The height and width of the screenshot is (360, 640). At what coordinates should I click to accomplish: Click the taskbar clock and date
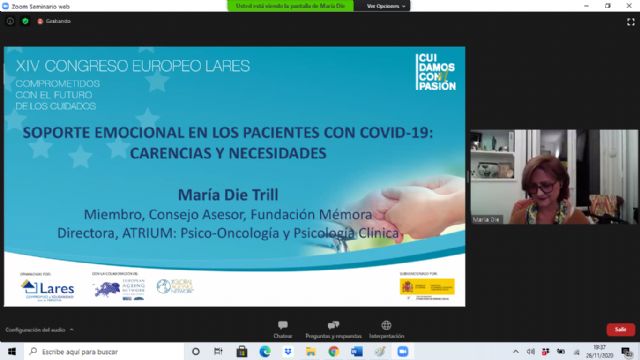599,351
